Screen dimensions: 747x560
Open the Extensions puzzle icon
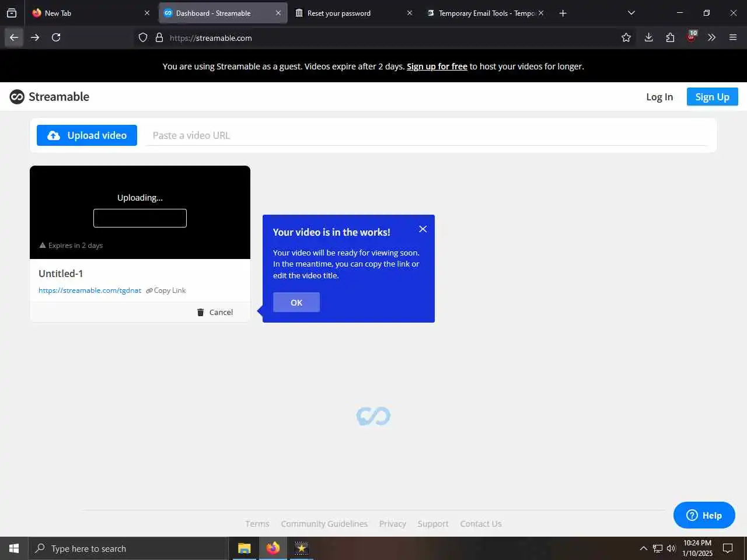coord(670,38)
